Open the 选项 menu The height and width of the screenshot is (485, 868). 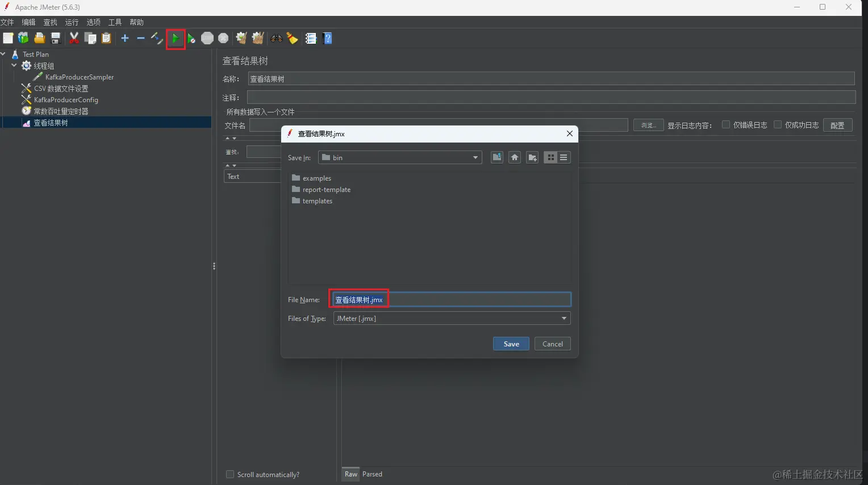93,22
